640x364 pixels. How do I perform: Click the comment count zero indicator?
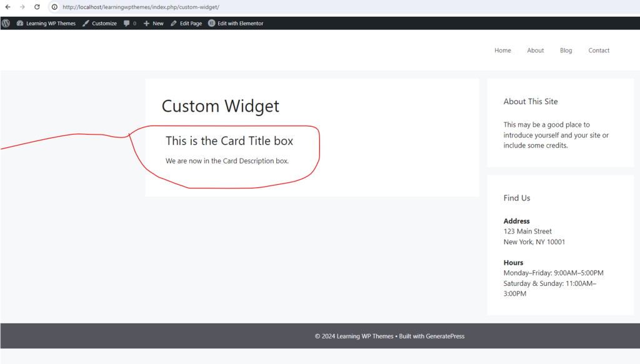pyautogui.click(x=135, y=23)
